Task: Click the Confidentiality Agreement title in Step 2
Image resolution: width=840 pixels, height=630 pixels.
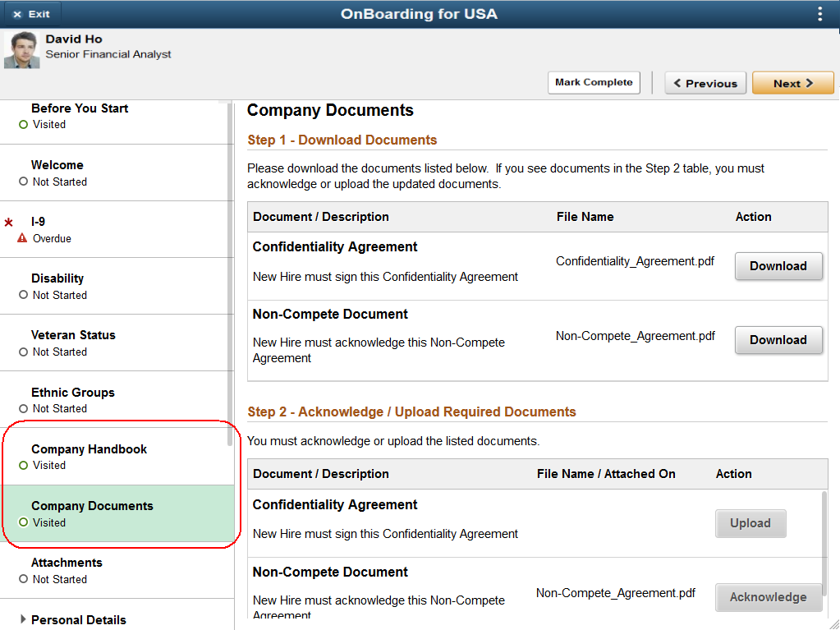Action: [x=335, y=504]
